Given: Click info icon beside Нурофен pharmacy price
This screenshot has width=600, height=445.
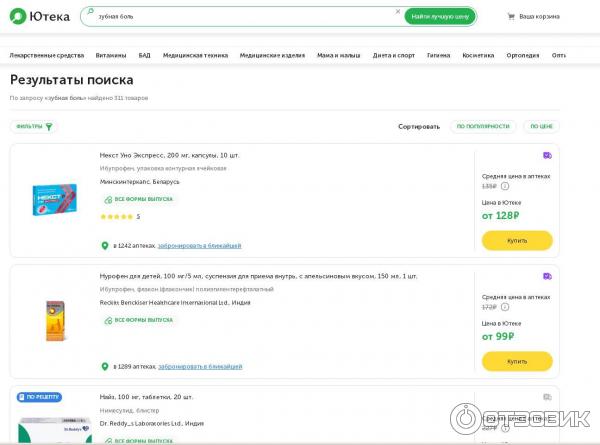Looking at the screenshot, I should (x=505, y=306).
